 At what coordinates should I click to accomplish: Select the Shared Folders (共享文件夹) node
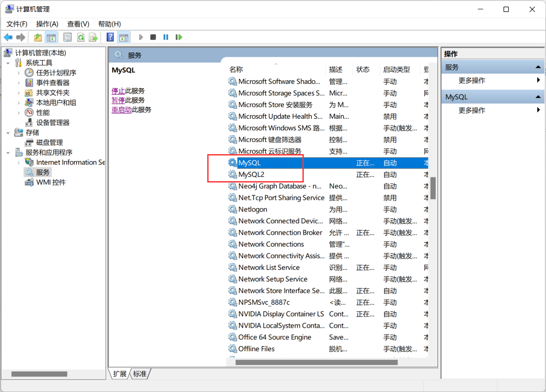click(53, 93)
